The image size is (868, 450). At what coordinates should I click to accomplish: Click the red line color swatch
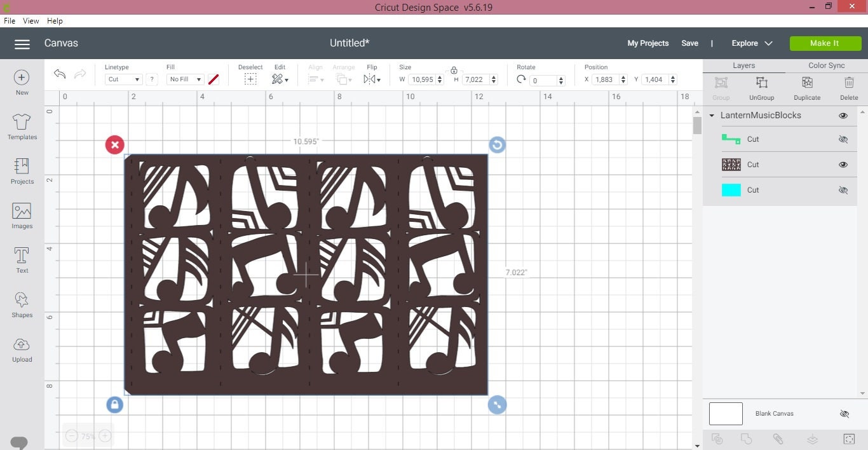(214, 79)
